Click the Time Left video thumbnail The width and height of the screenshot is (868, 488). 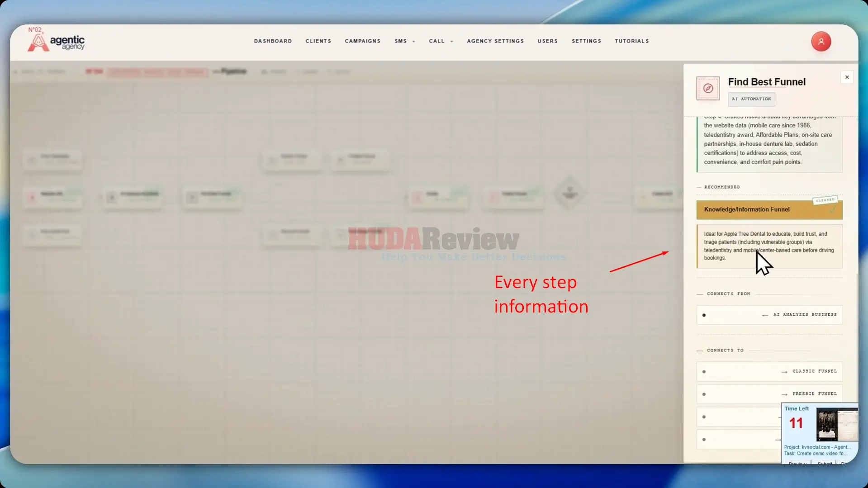tap(836, 425)
